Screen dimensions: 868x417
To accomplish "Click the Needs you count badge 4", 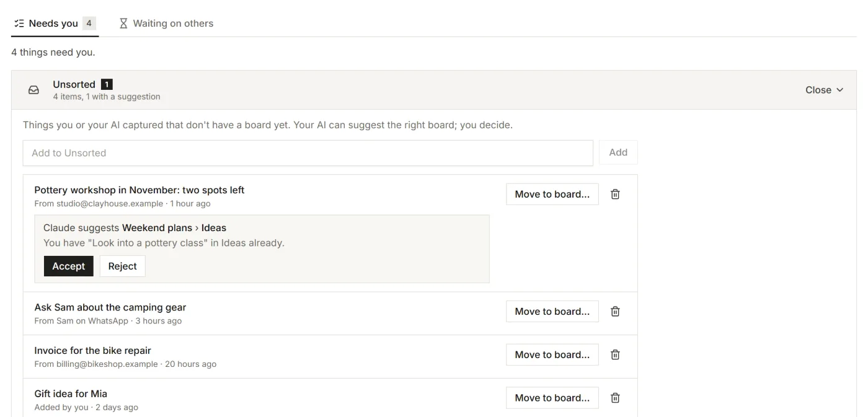I will click(89, 24).
